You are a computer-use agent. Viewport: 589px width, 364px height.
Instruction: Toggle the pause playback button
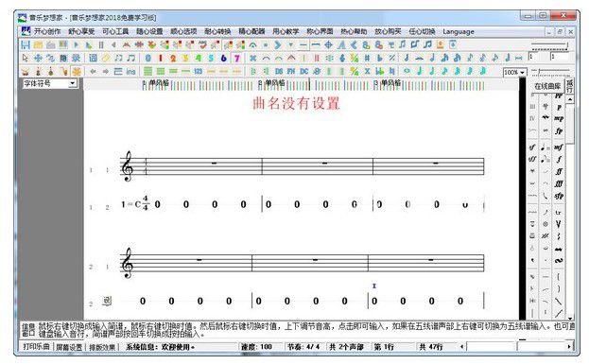click(101, 45)
